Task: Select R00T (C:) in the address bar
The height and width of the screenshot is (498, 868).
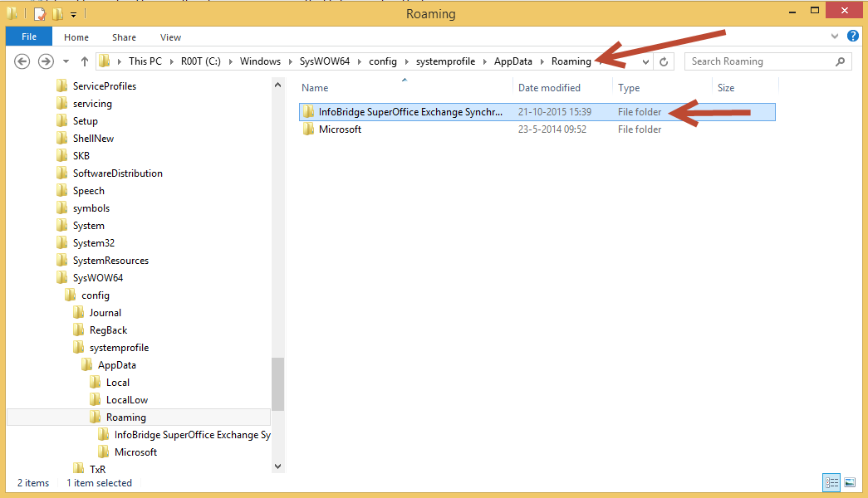Action: (x=200, y=61)
